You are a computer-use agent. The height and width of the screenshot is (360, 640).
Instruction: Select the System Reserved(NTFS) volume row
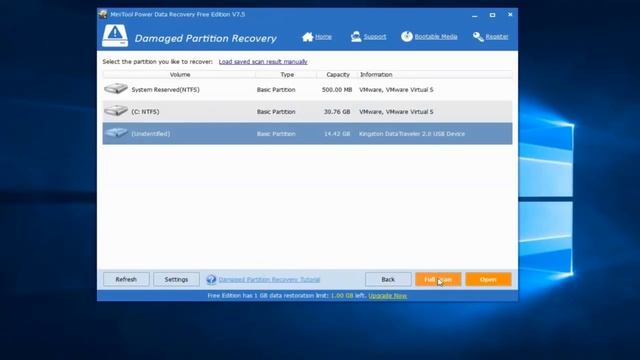point(307,89)
